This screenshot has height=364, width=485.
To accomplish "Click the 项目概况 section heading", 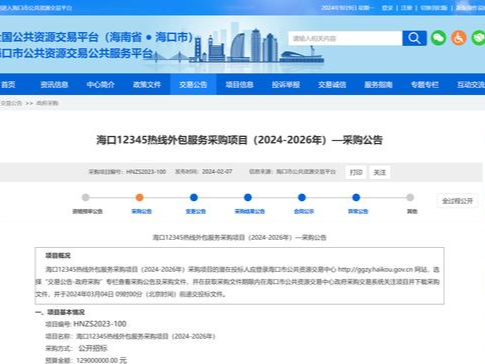I will tap(58, 256).
